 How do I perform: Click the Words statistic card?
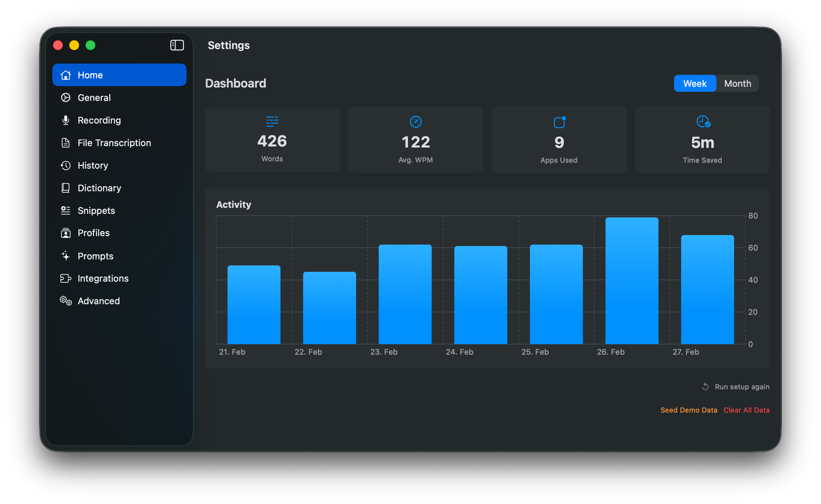[272, 140]
